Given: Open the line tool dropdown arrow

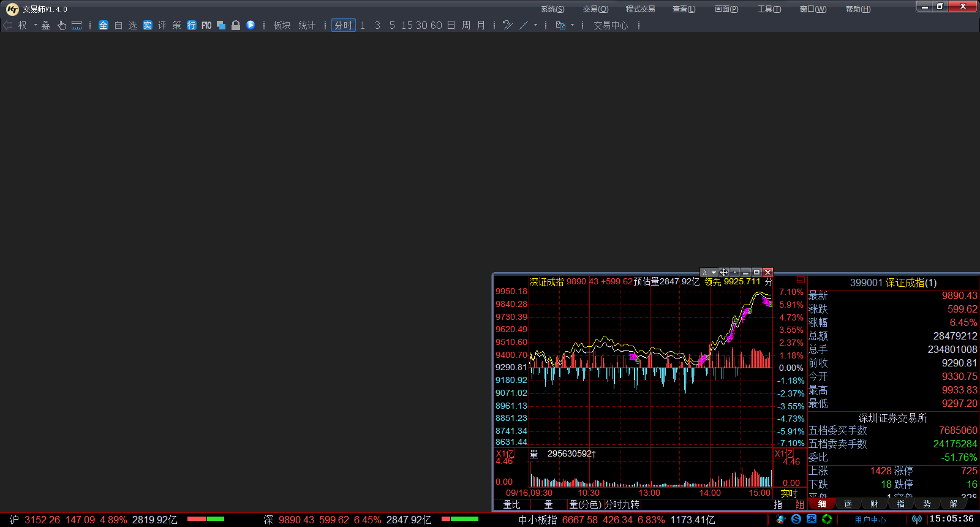Looking at the screenshot, I should tap(535, 25).
